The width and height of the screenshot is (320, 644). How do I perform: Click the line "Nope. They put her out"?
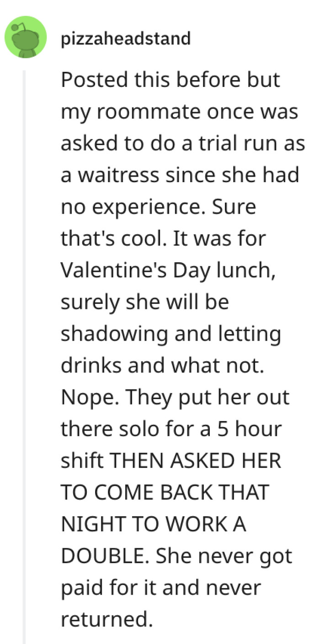pos(175,397)
